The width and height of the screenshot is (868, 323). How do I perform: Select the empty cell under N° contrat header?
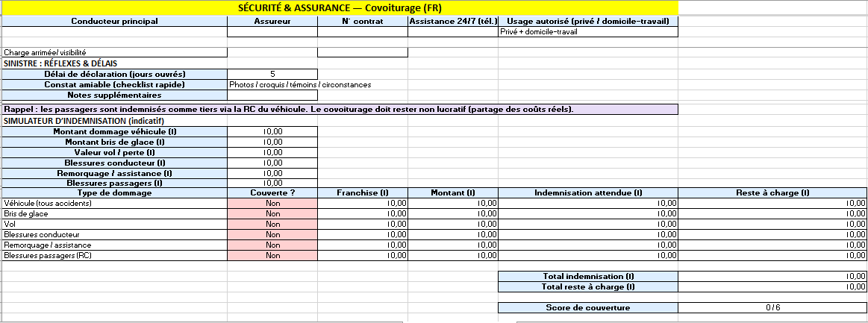[x=362, y=32]
